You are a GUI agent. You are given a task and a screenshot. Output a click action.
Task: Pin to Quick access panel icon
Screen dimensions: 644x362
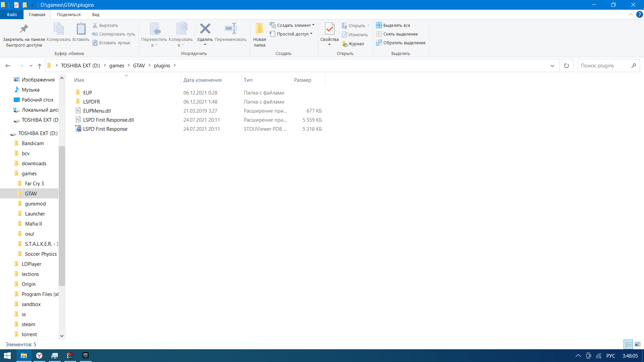pyautogui.click(x=24, y=29)
